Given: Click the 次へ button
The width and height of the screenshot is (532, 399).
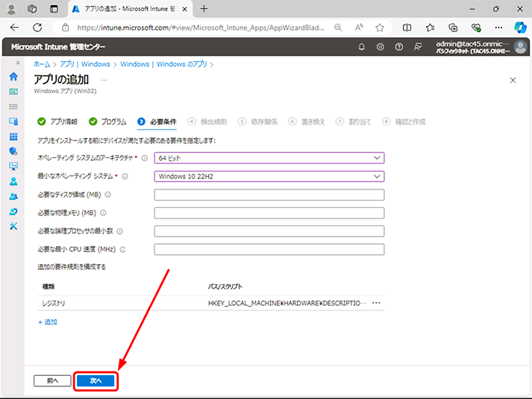Looking at the screenshot, I should pos(96,380).
